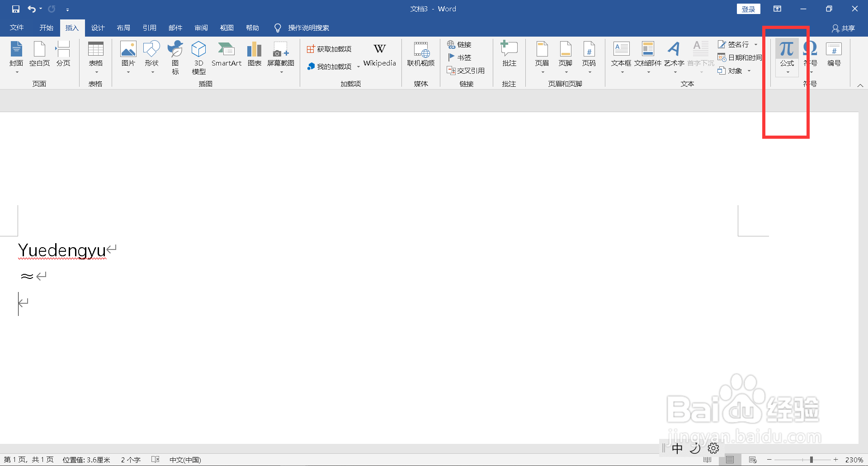Open the IME settings gear
This screenshot has width=868, height=466.
(x=713, y=448)
